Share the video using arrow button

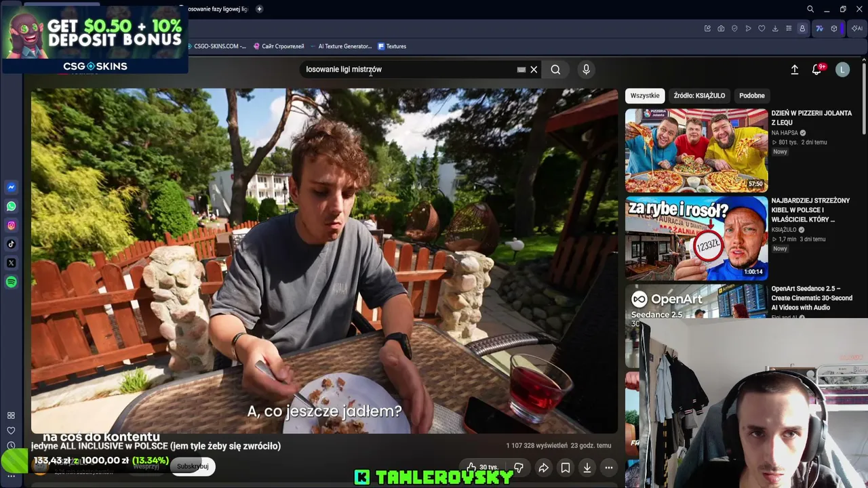pyautogui.click(x=543, y=468)
